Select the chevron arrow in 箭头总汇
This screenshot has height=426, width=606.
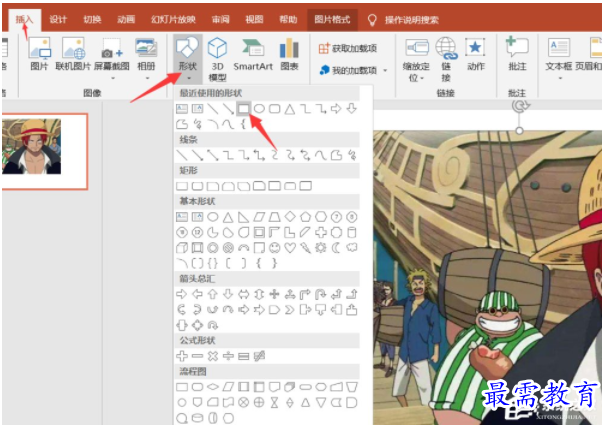[x=290, y=310]
